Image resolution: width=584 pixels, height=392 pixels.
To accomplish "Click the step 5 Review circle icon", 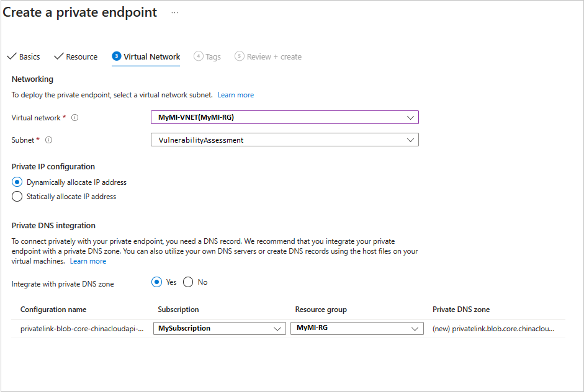I will [240, 56].
